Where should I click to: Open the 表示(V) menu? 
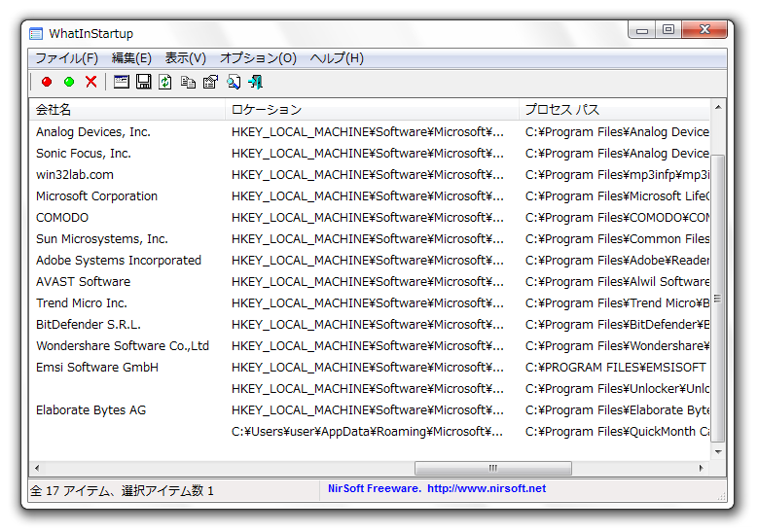tap(186, 58)
